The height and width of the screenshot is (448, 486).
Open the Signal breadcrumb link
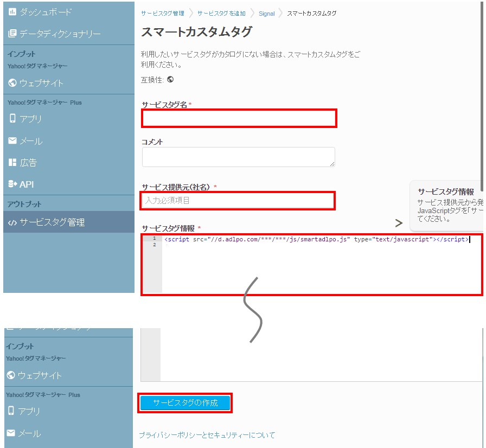(x=266, y=14)
